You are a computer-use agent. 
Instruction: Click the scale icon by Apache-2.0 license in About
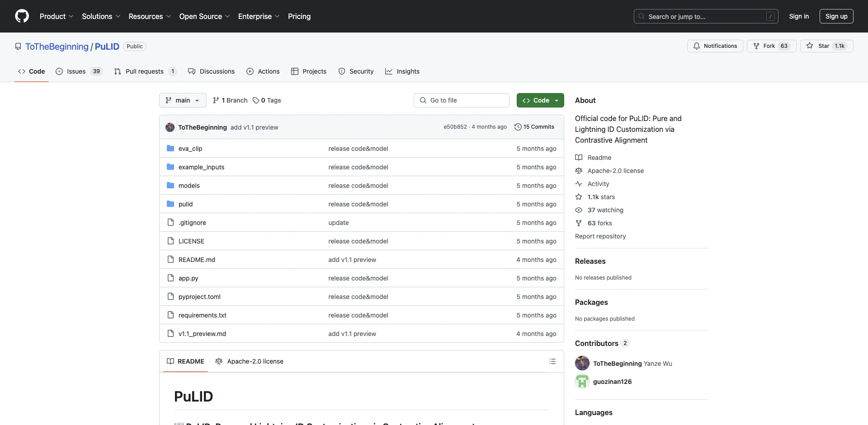coord(579,171)
